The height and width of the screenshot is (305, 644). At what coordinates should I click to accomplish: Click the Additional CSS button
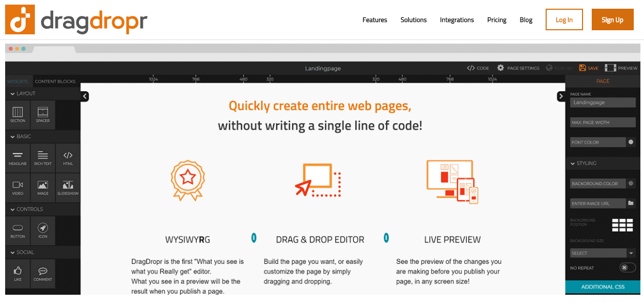(x=603, y=287)
